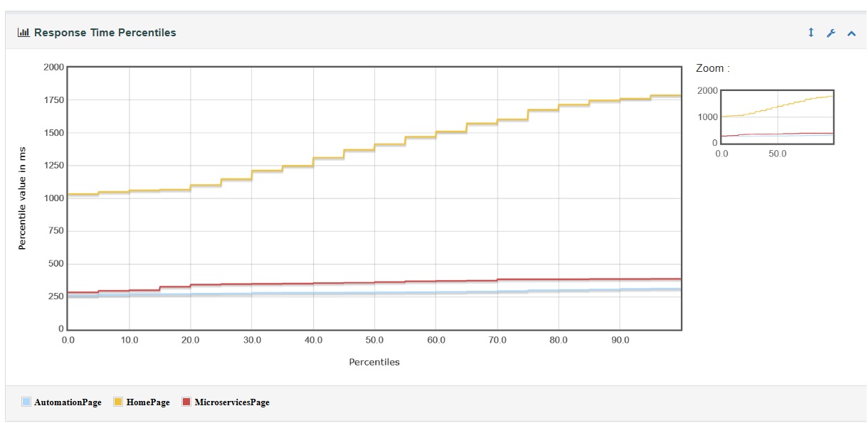
Task: Click the vertical resize arrows icon
Action: tap(810, 32)
